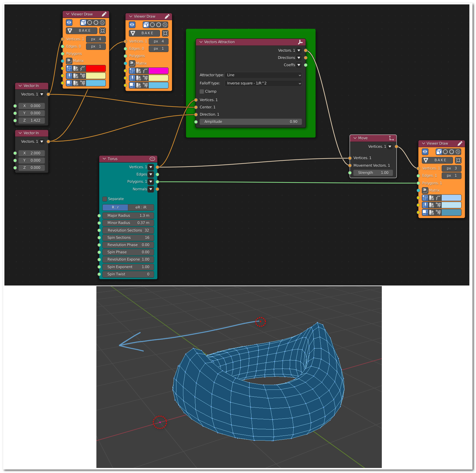
Task: Select the R : r mode tab in Torus
Action: point(115,207)
